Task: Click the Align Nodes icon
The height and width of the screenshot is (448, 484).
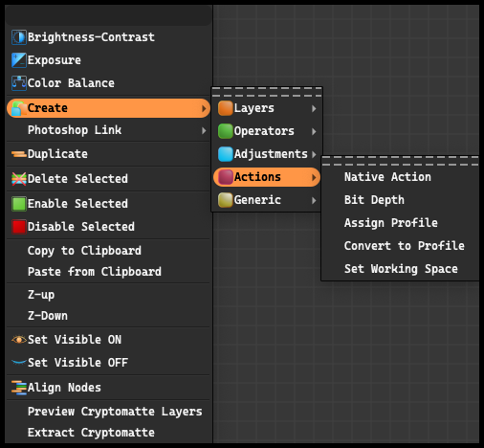Action: pos(19,388)
